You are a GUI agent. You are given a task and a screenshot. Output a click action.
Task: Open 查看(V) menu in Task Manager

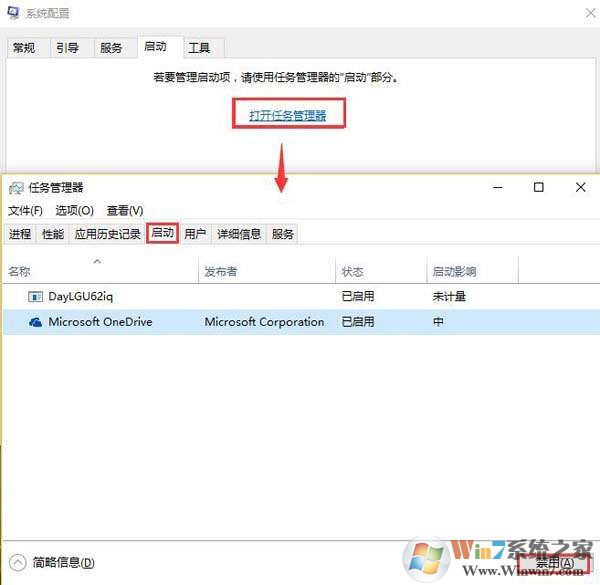(x=125, y=210)
